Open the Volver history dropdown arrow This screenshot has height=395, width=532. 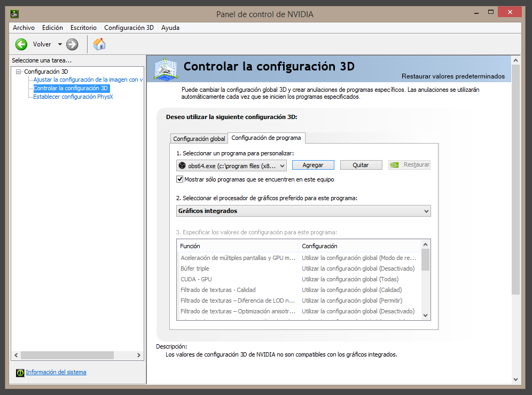coord(60,44)
